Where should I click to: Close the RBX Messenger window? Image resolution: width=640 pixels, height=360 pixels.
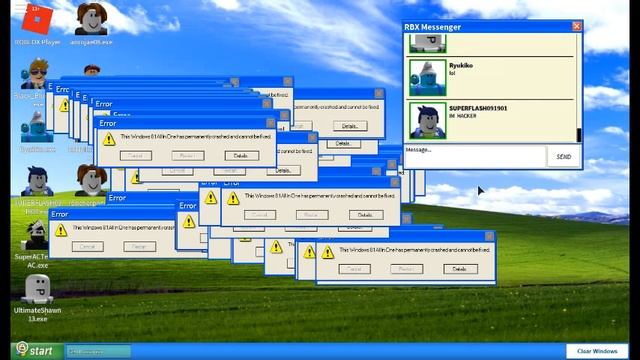(x=576, y=27)
